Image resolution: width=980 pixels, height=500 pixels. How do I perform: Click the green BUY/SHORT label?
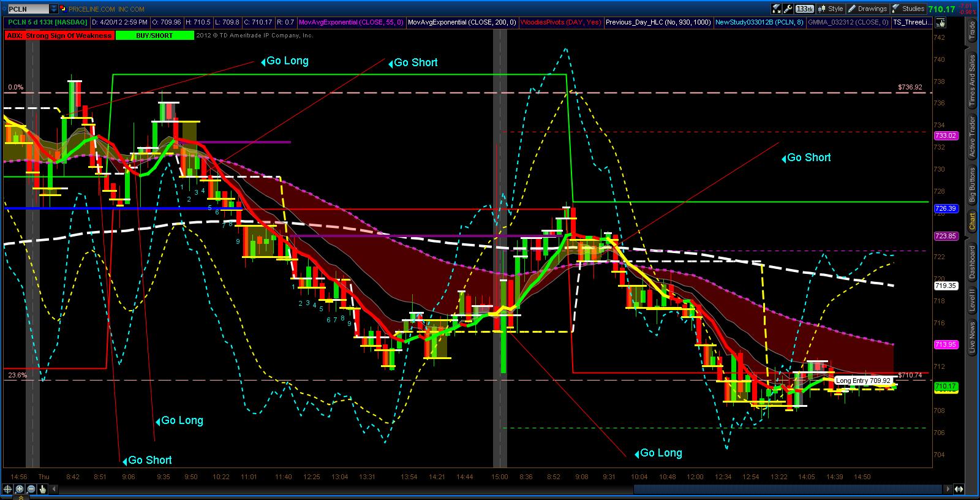point(154,36)
